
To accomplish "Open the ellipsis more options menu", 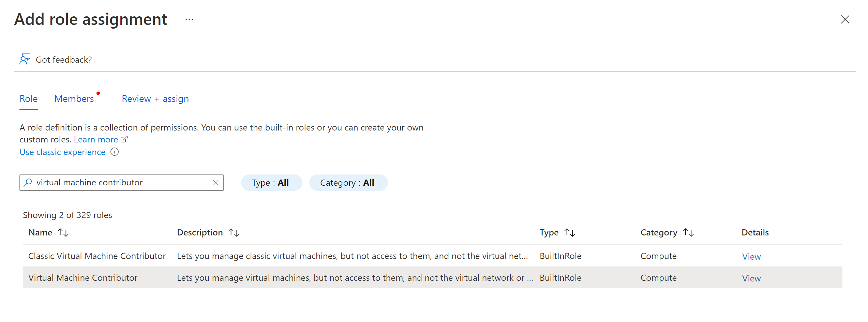I will (x=189, y=20).
